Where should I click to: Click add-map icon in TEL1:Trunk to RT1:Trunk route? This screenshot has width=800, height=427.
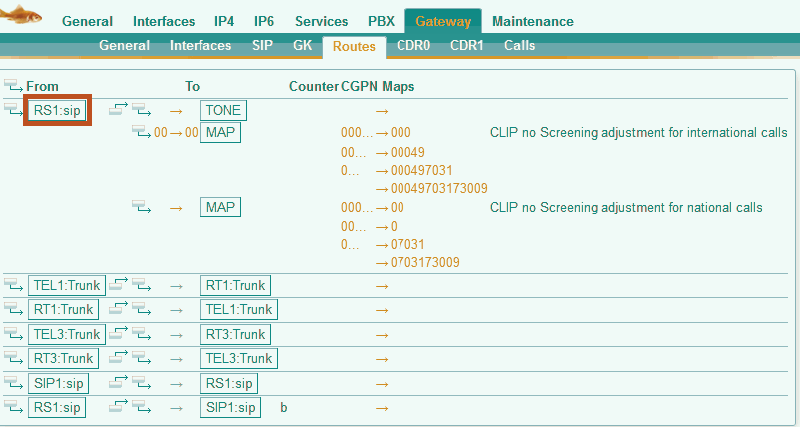[x=141, y=285]
